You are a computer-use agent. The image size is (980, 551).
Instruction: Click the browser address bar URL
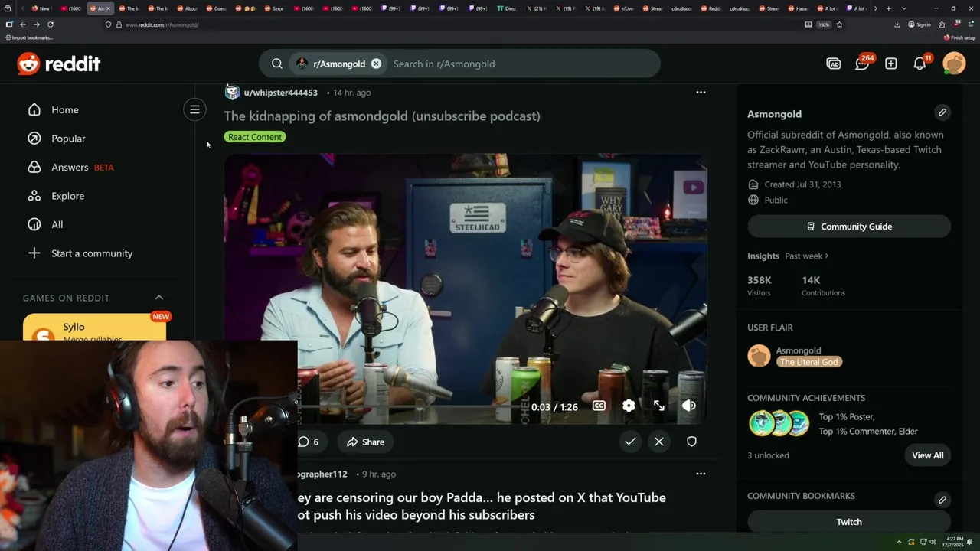point(162,24)
